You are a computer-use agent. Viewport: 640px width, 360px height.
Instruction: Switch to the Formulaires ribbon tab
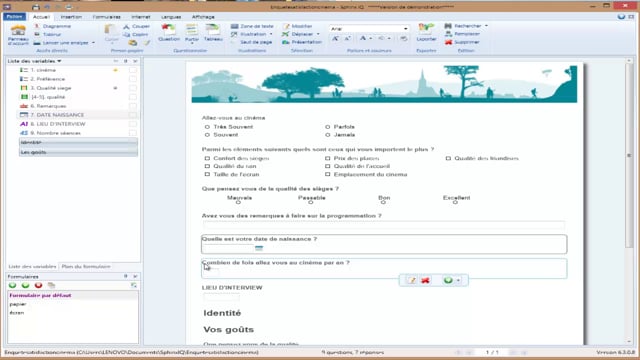[107, 17]
